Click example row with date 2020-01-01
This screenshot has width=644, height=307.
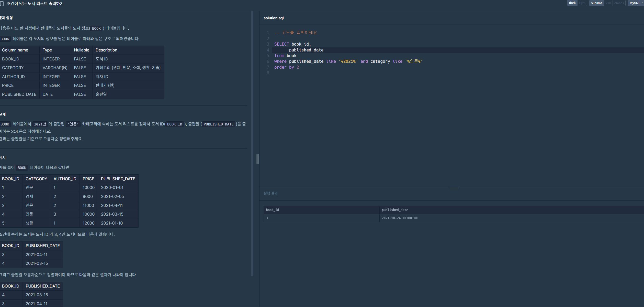coord(69,188)
